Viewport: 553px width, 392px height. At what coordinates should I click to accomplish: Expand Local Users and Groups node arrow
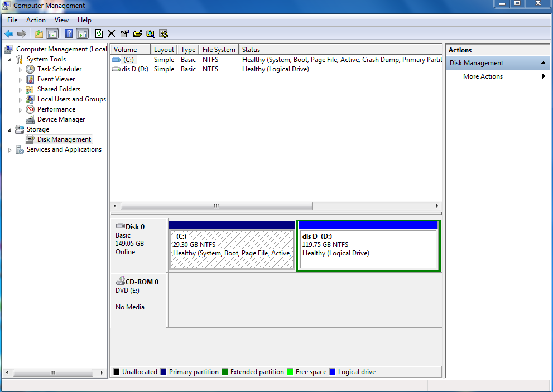pyautogui.click(x=21, y=100)
